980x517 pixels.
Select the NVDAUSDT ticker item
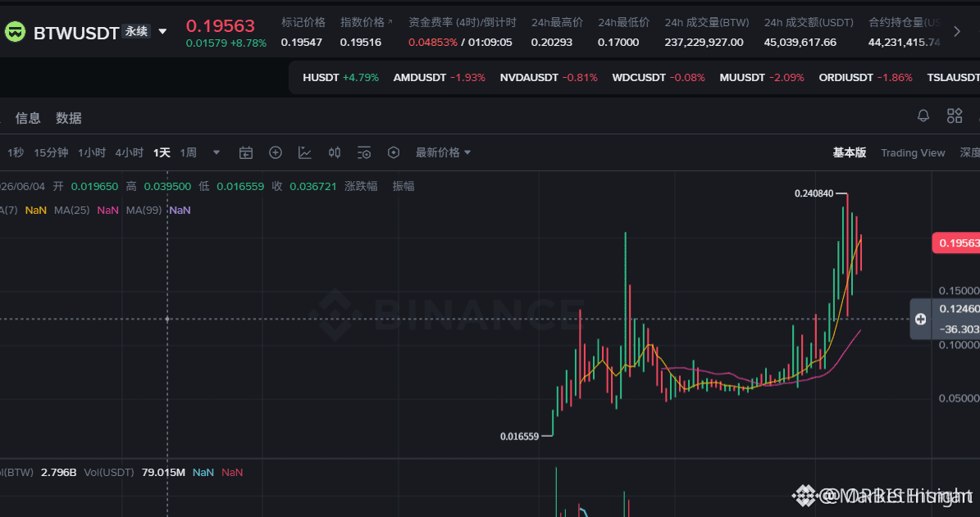549,77
